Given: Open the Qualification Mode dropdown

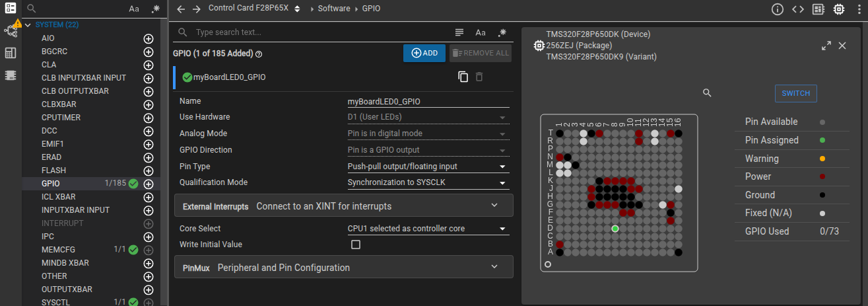Looking at the screenshot, I should (428, 182).
